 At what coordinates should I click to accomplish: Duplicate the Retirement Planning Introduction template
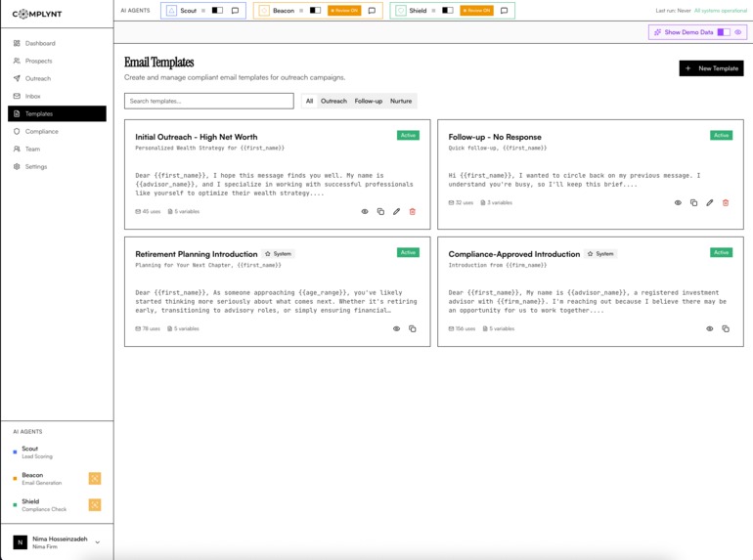(413, 328)
